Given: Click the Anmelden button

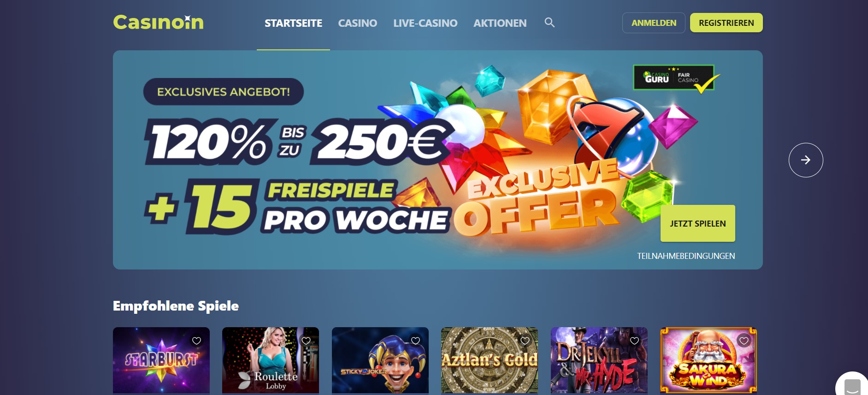Looking at the screenshot, I should tap(654, 23).
